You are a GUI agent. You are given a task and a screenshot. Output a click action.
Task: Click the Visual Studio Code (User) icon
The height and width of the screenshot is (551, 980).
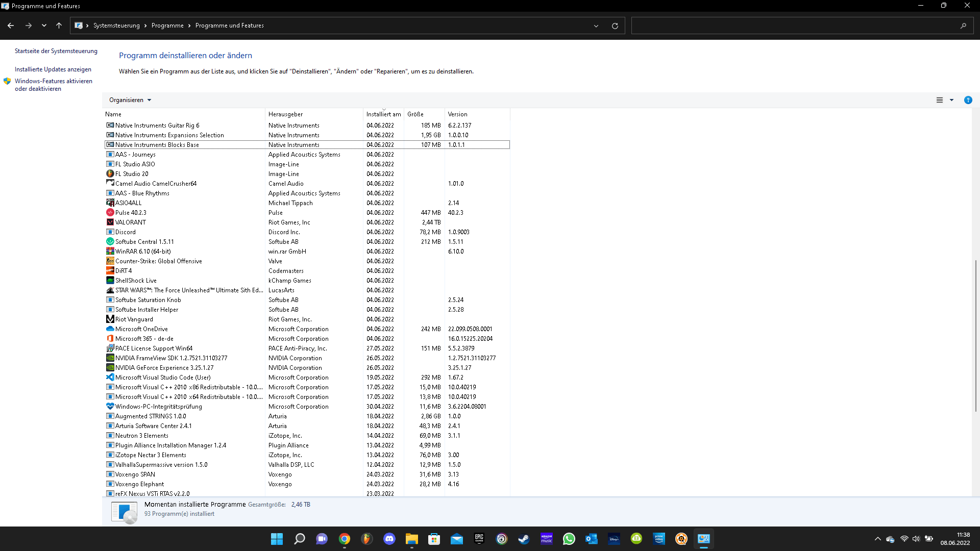tap(110, 378)
